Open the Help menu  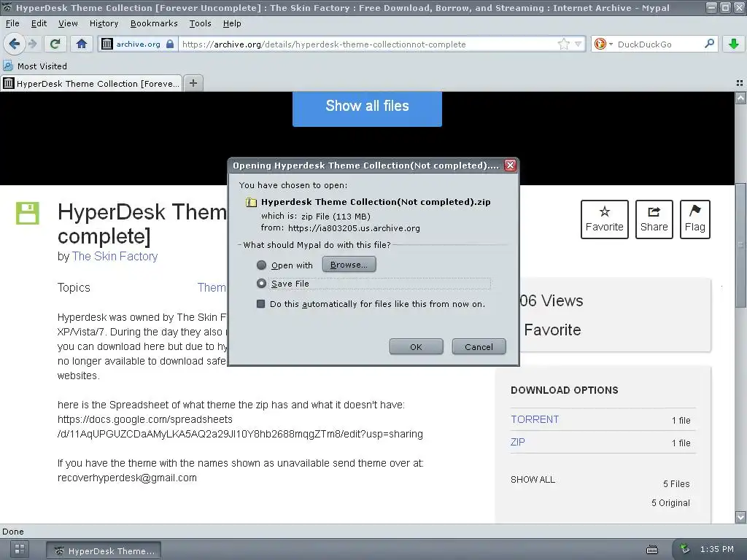click(x=232, y=23)
